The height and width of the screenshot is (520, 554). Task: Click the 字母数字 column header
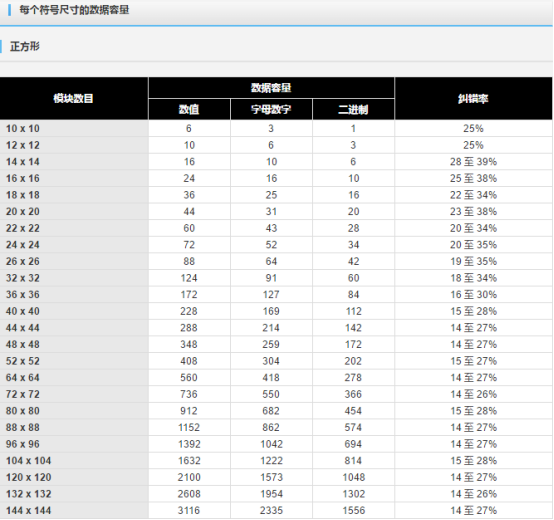271,110
